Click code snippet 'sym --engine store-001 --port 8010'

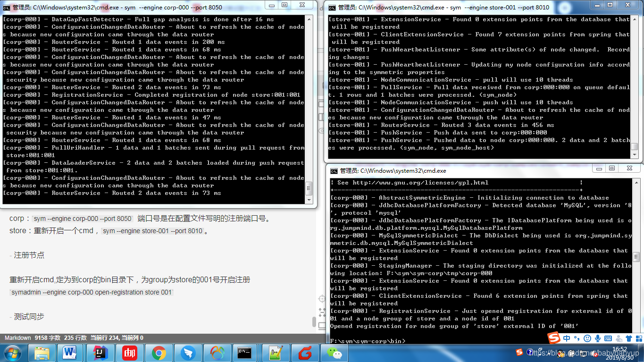(x=153, y=231)
